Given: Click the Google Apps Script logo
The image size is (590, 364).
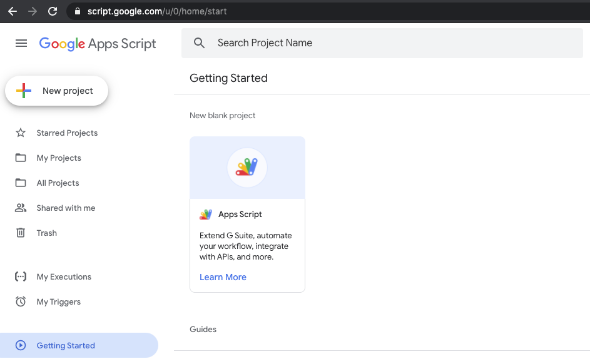Looking at the screenshot, I should pos(98,44).
